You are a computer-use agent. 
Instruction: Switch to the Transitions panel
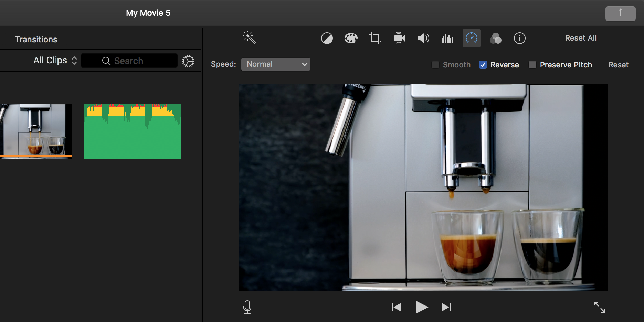[x=36, y=39]
